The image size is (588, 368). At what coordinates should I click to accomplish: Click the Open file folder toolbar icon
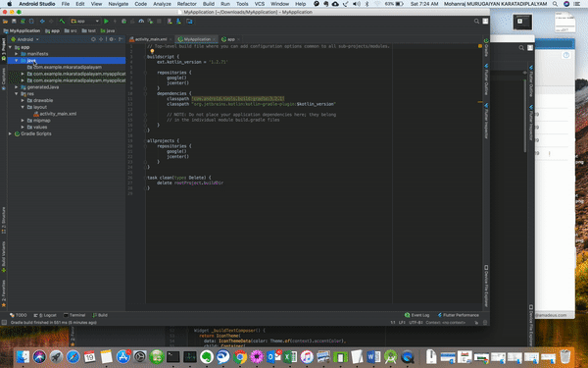pos(6,22)
